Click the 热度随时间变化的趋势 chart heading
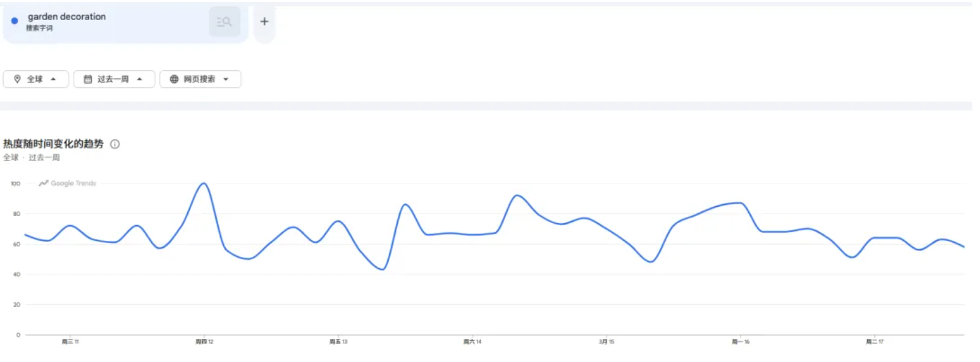Screen dimensions: 980x362 (53, 144)
